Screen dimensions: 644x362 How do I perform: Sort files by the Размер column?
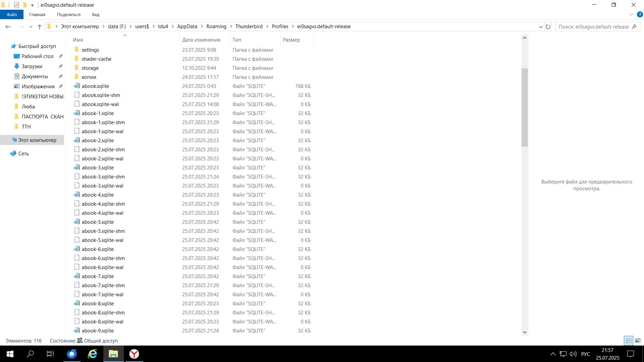coord(297,40)
